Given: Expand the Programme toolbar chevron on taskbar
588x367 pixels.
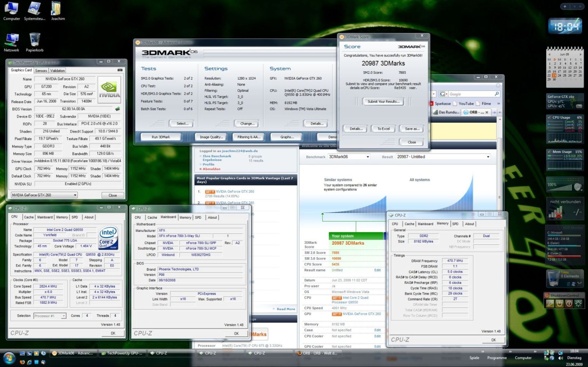Looking at the screenshot, I should 510,351.
